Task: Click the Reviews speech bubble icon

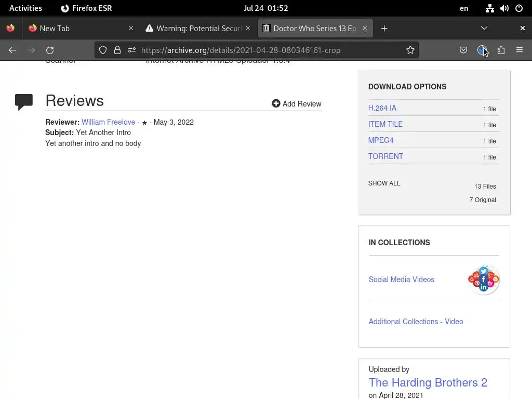Action: click(x=24, y=102)
